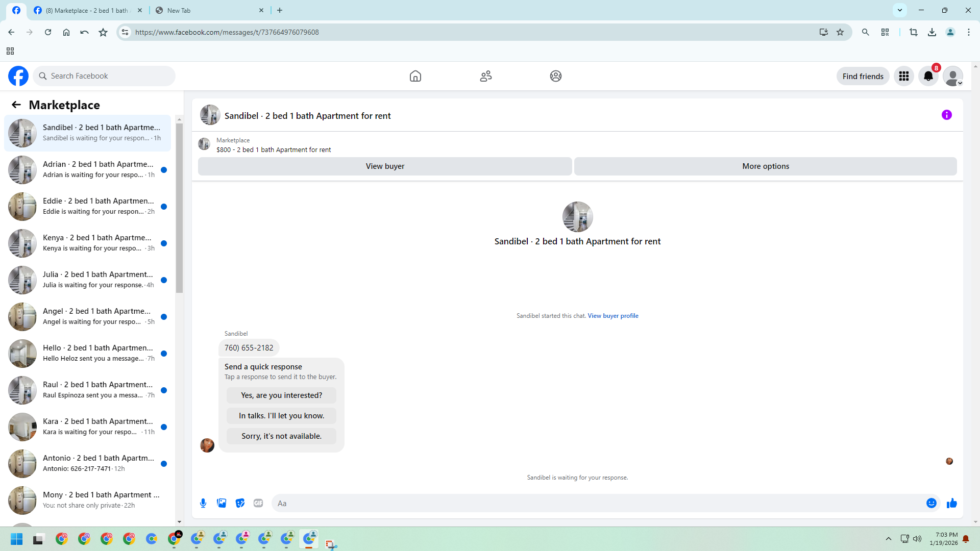Open conversation information purple icon
This screenshot has height=551, width=980.
point(946,115)
